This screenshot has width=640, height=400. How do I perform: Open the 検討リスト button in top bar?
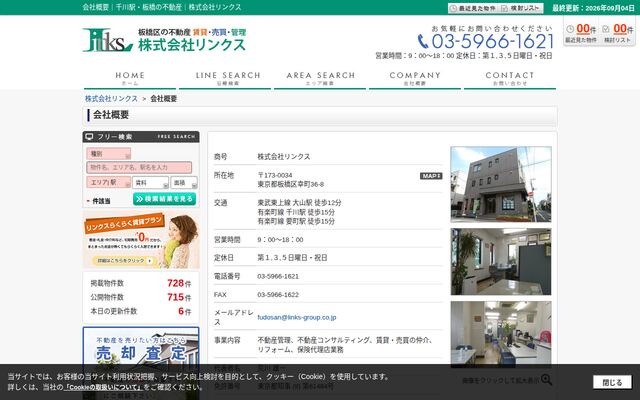coord(521,8)
